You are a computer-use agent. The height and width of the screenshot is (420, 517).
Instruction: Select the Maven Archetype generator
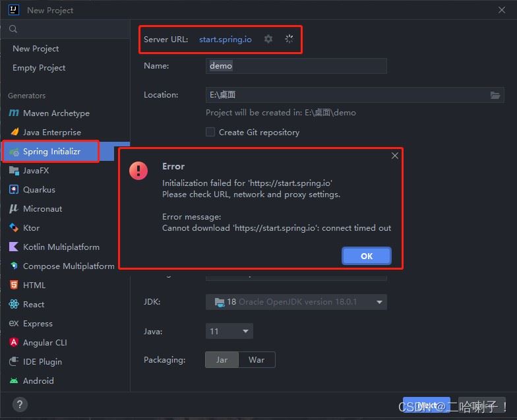point(65,113)
